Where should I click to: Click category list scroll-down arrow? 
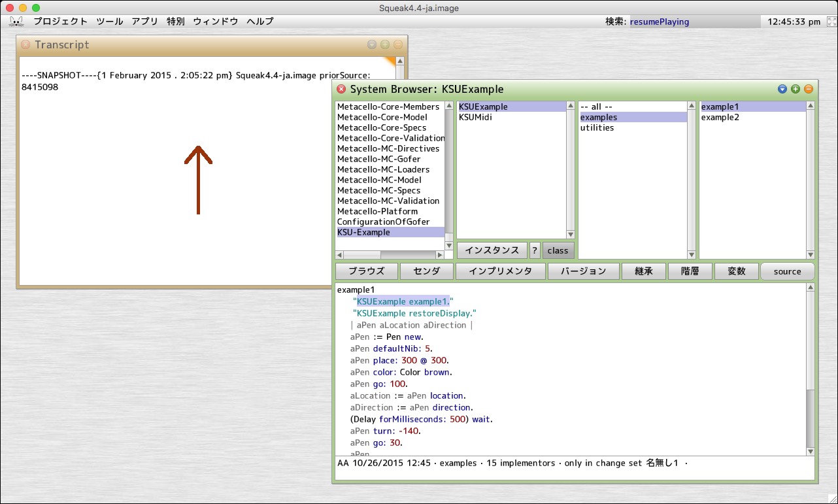click(x=449, y=245)
